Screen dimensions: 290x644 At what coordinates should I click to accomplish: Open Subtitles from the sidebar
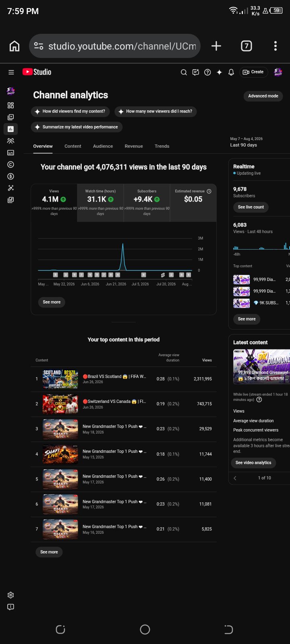pos(11,153)
